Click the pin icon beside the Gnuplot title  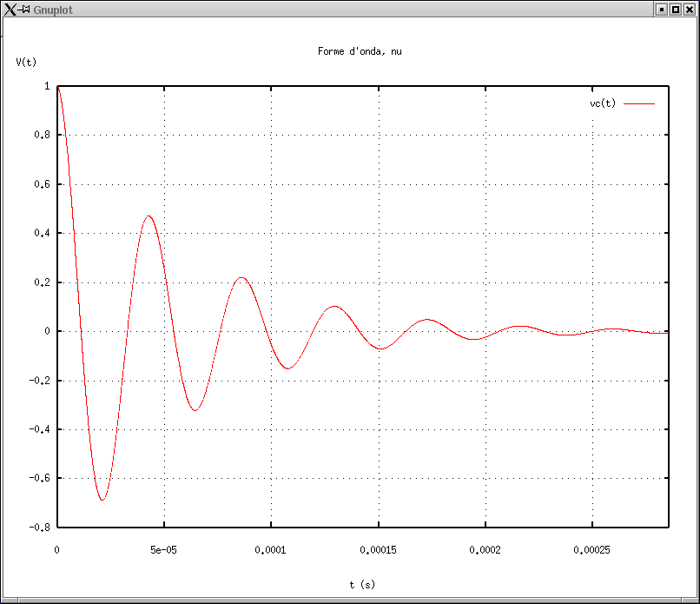point(25,9)
